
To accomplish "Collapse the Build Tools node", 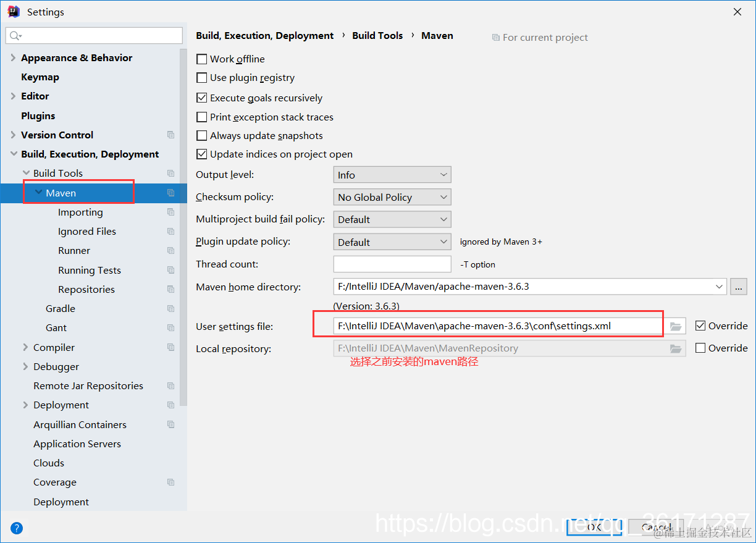I will pyautogui.click(x=26, y=173).
